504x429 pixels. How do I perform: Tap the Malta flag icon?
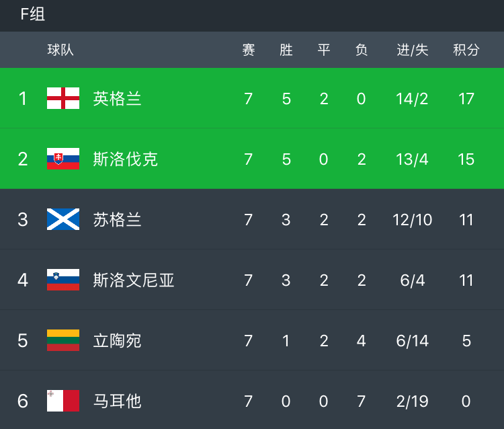[63, 401]
